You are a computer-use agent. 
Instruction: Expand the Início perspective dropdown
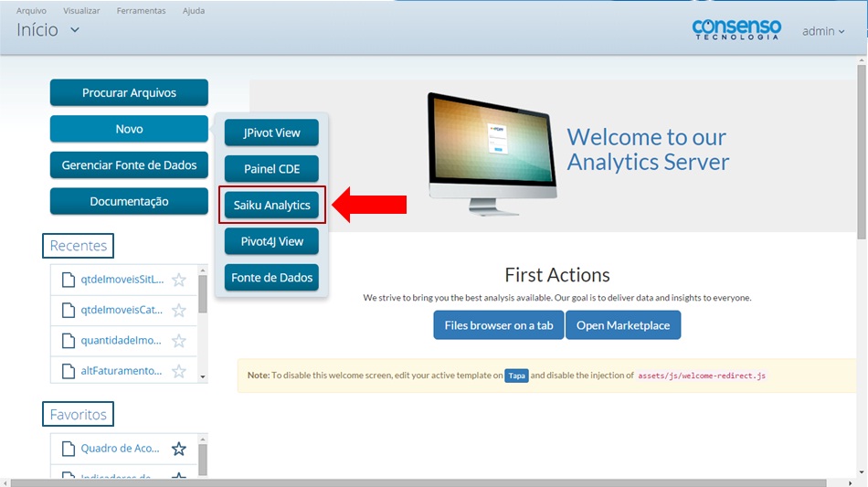pos(75,30)
